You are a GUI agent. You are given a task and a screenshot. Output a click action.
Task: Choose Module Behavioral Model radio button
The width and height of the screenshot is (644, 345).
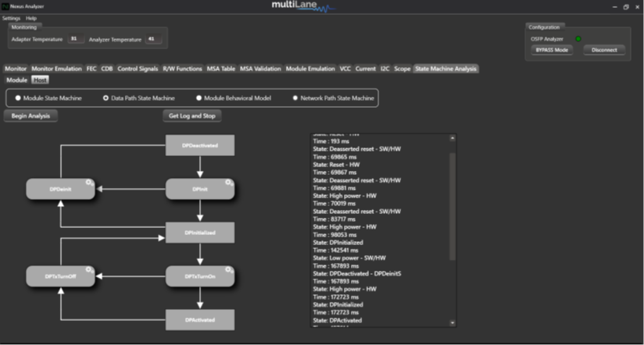tap(199, 98)
